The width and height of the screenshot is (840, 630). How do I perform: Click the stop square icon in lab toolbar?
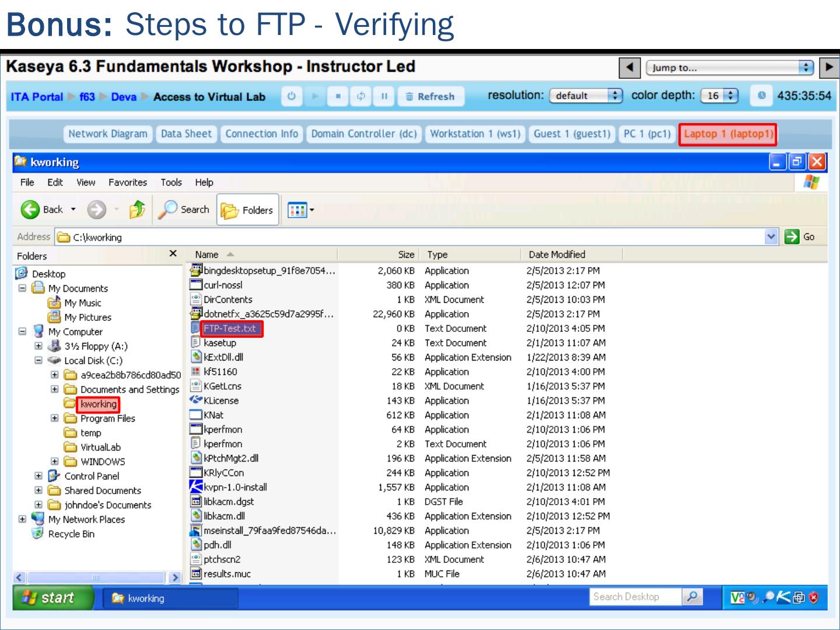point(338,96)
